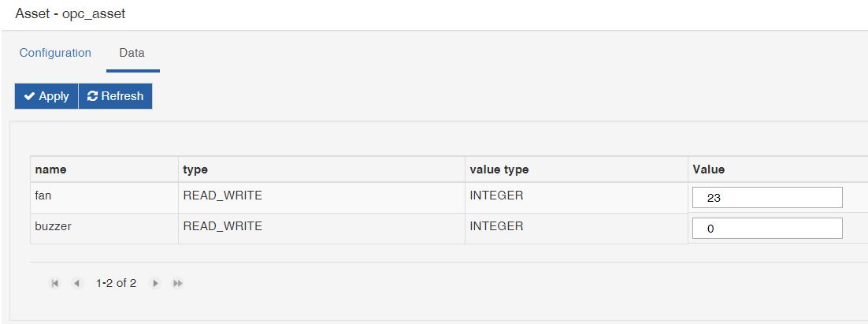868x324 pixels.
Task: Click the buzzer value input field
Action: click(x=767, y=228)
